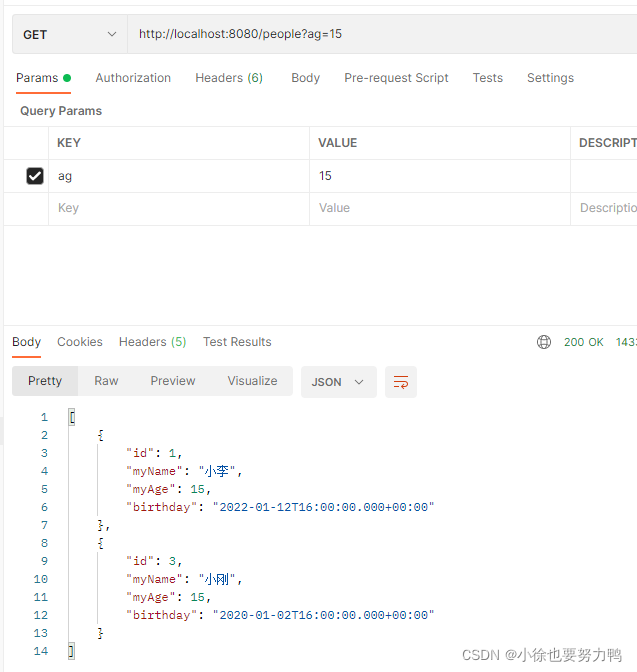Click the empty Value placeholder field
Screen dimensions: 637x672
click(x=440, y=208)
